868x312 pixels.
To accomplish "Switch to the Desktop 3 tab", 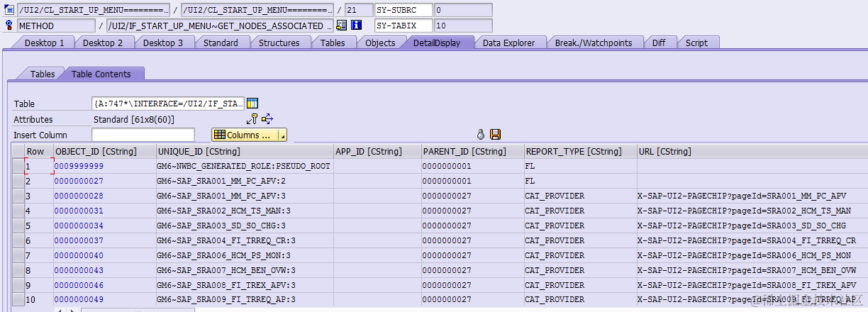I will click(x=163, y=43).
